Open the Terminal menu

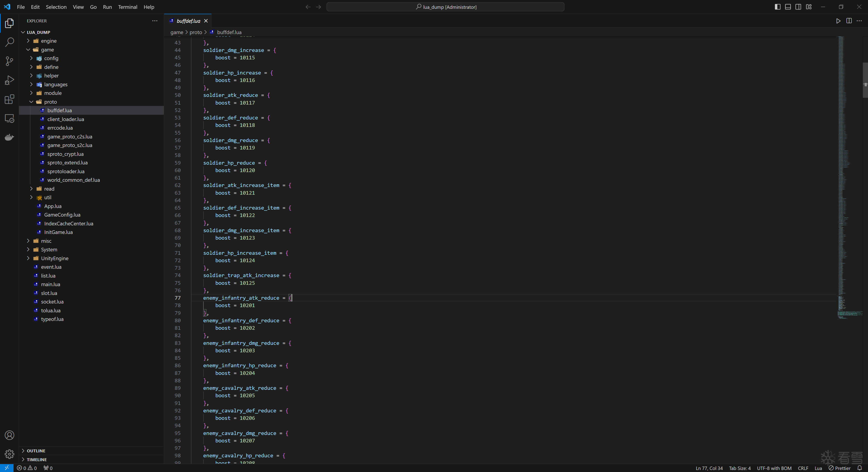point(127,7)
